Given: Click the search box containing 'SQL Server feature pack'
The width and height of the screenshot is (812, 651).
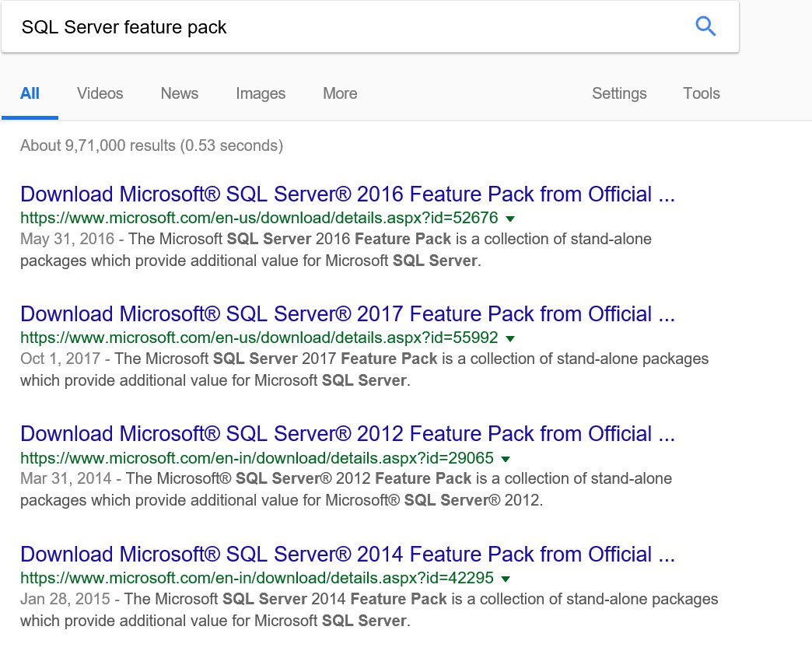Looking at the screenshot, I should [x=369, y=26].
